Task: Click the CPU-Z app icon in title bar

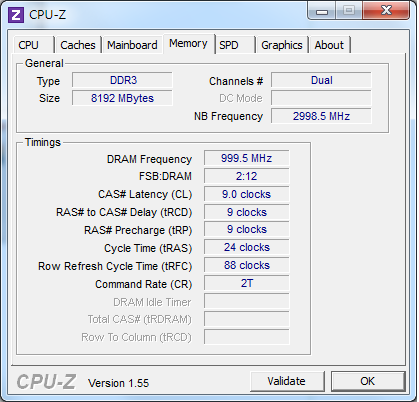Action: [x=16, y=15]
